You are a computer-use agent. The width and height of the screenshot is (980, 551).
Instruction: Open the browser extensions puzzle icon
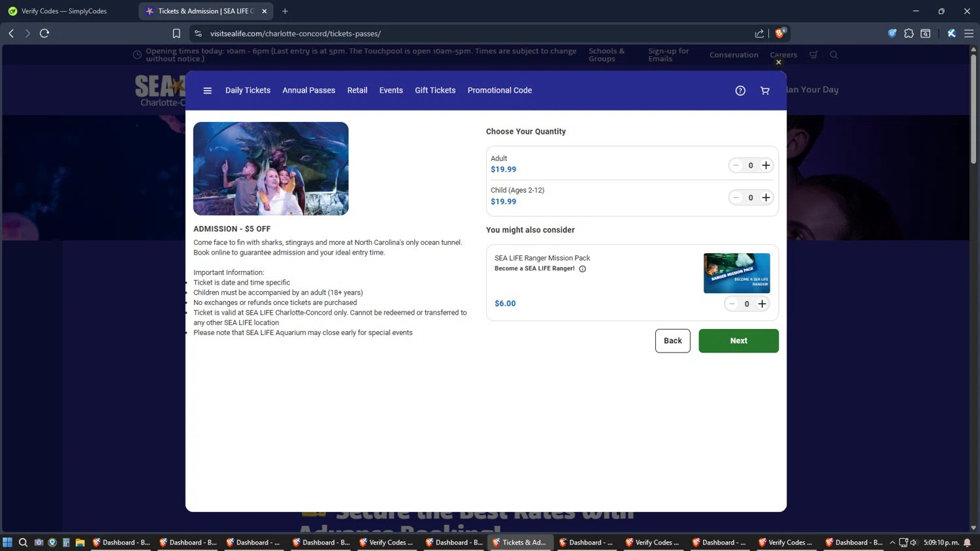point(909,33)
